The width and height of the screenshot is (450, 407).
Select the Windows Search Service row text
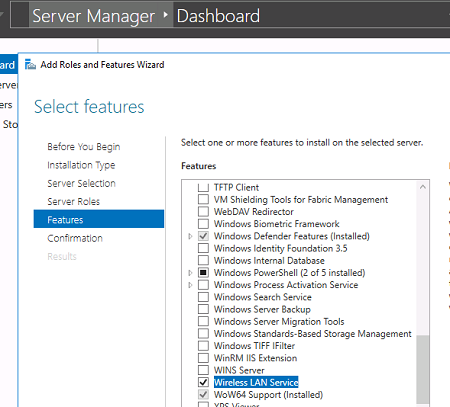click(x=263, y=297)
